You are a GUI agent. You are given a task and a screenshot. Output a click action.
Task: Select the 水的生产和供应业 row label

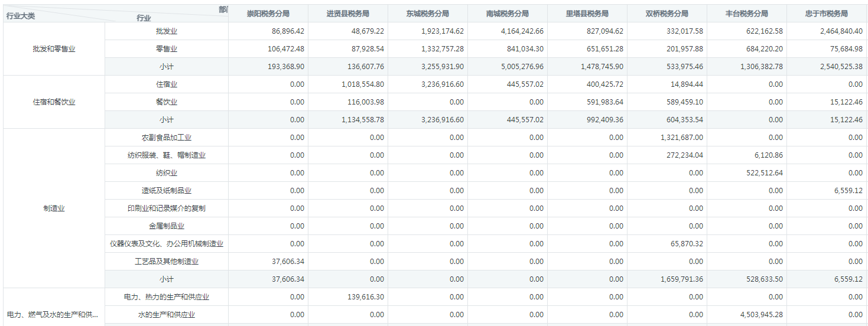(x=167, y=315)
